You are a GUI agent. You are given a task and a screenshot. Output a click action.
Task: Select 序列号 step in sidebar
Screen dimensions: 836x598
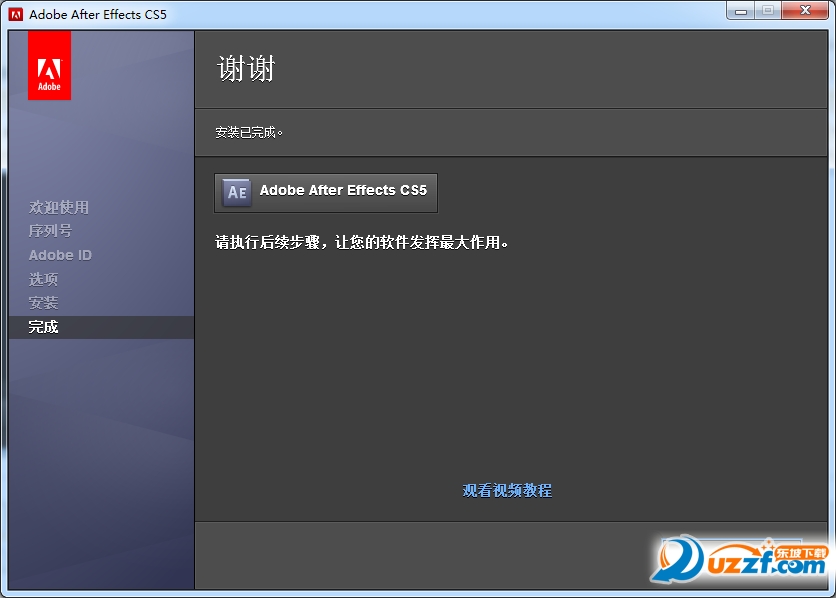(50, 231)
